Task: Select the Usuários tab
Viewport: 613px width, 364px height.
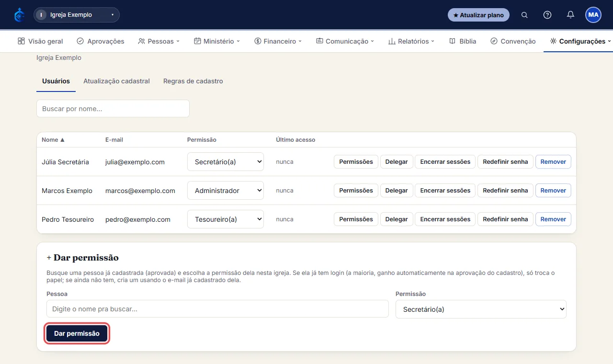Action: (x=56, y=81)
